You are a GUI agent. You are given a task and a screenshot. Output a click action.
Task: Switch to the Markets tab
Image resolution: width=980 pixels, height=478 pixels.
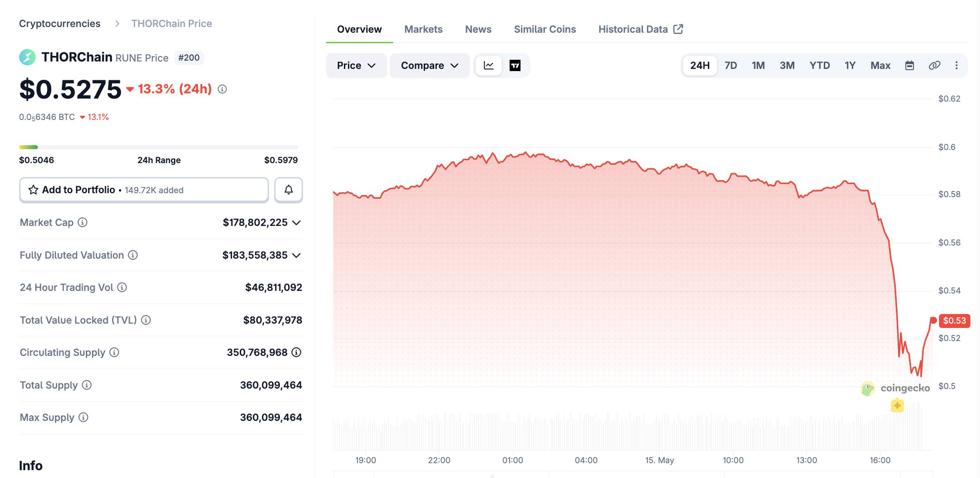click(423, 29)
